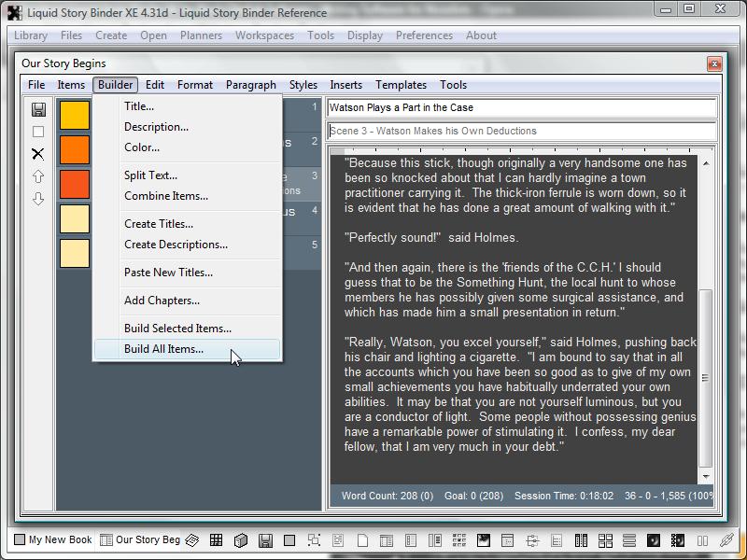The height and width of the screenshot is (560, 747).
Task: Select the yellow color swatch at top
Action: [75, 116]
